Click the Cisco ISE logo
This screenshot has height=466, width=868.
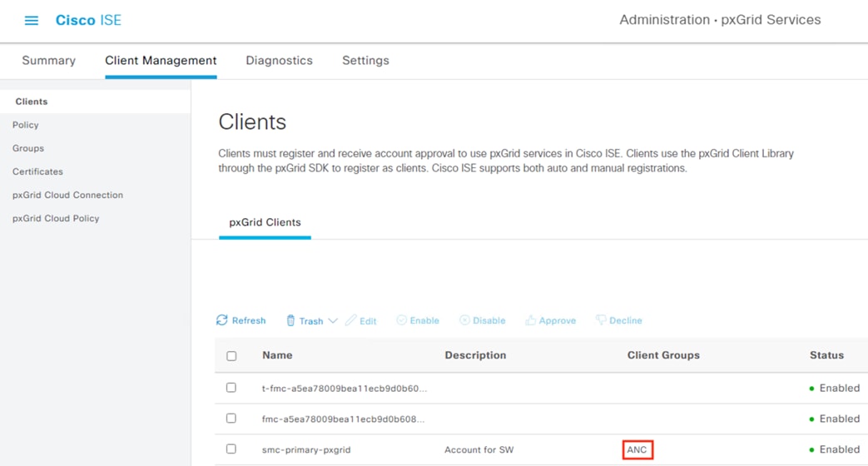click(88, 21)
